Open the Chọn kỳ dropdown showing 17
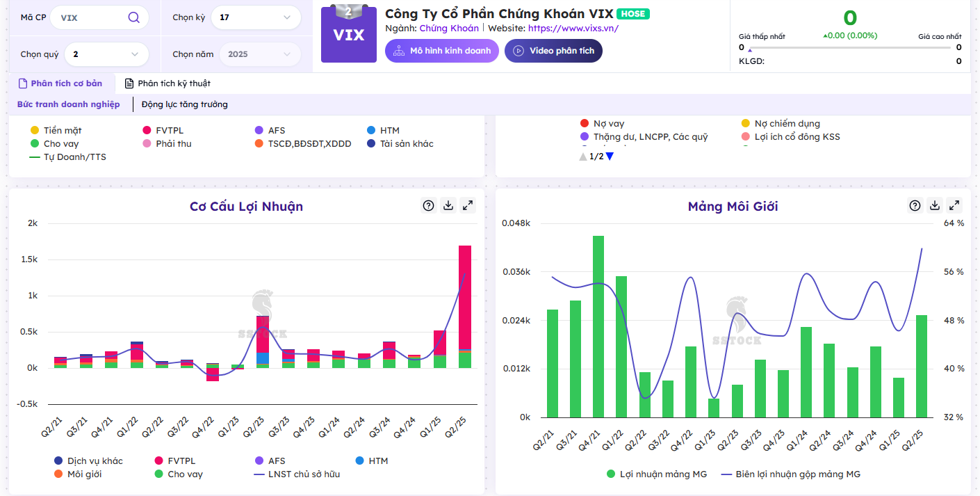Image resolution: width=980 pixels, height=496 pixels. point(256,17)
